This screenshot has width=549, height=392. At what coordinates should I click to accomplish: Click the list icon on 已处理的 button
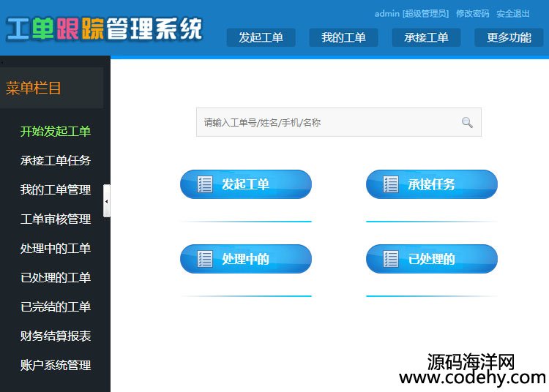click(391, 259)
